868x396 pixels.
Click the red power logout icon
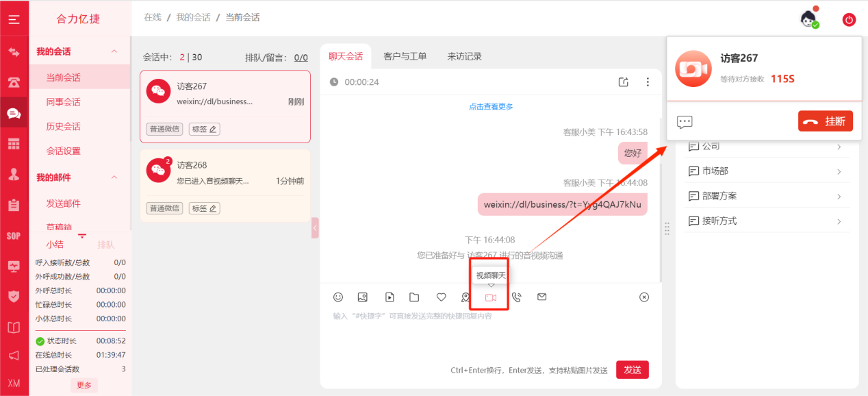point(850,20)
